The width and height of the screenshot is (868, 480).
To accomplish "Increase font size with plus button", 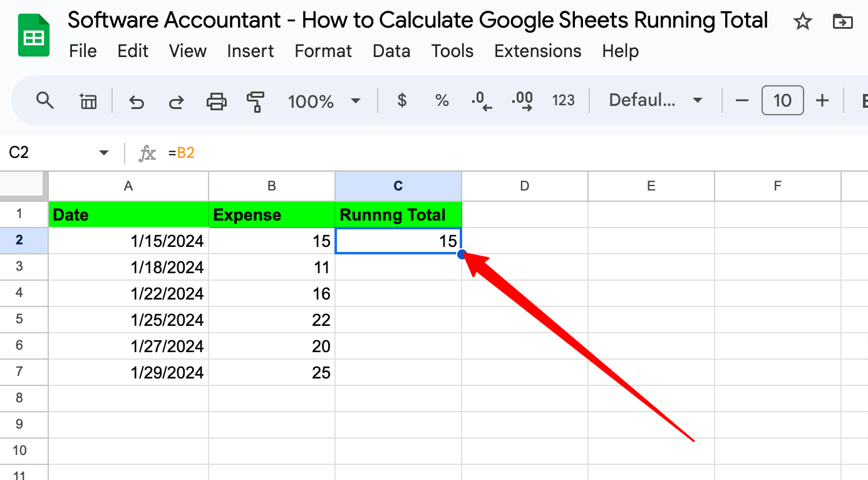I will point(822,100).
